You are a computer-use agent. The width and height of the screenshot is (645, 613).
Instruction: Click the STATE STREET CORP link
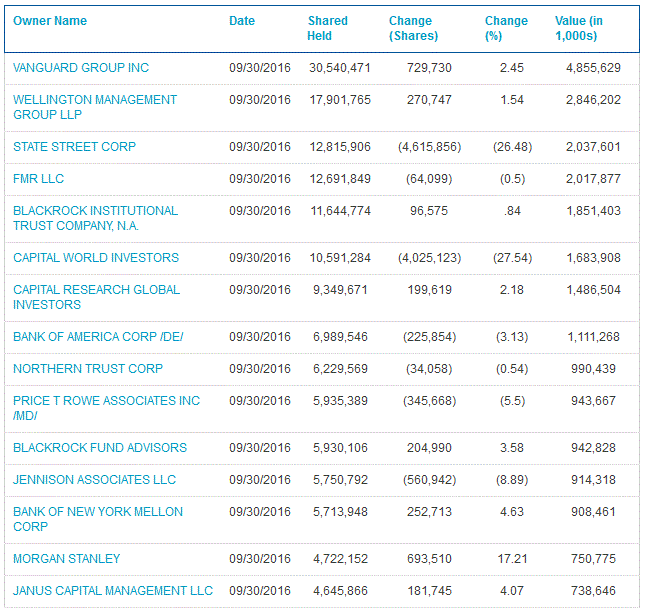(74, 146)
